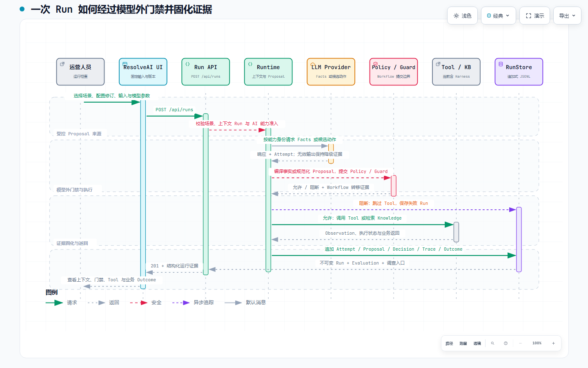Select the ResolveAI UI participant box
Viewport: 588px width, 368px height.
(143, 72)
